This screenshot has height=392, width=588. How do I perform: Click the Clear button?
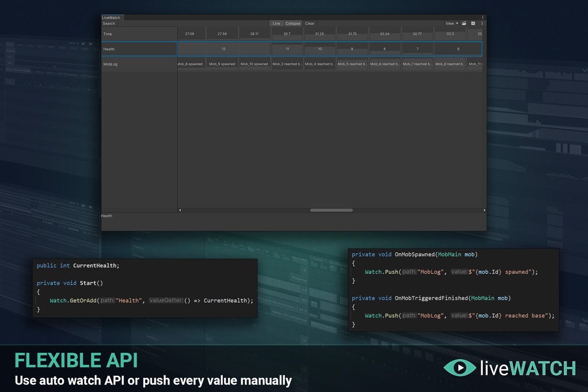[x=310, y=24]
